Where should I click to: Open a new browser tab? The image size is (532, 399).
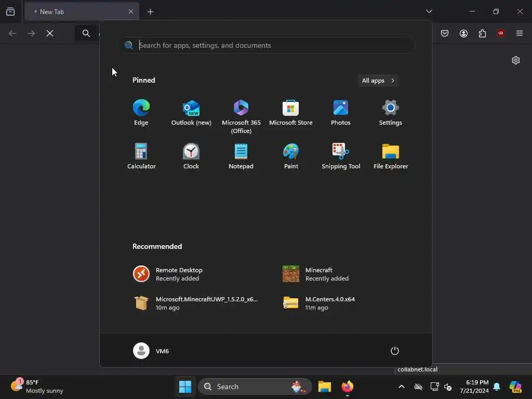click(150, 12)
